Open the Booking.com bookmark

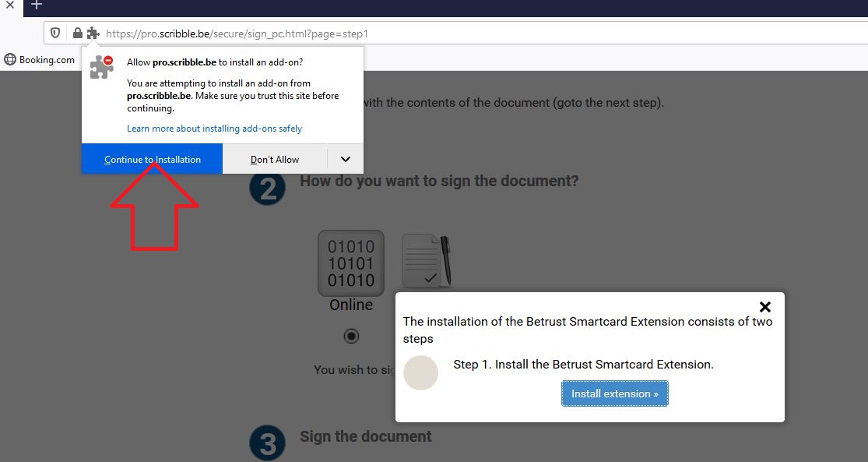pos(39,60)
